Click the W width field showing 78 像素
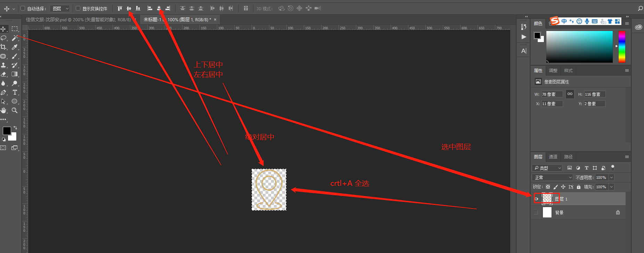This screenshot has width=644, height=253. 552,94
